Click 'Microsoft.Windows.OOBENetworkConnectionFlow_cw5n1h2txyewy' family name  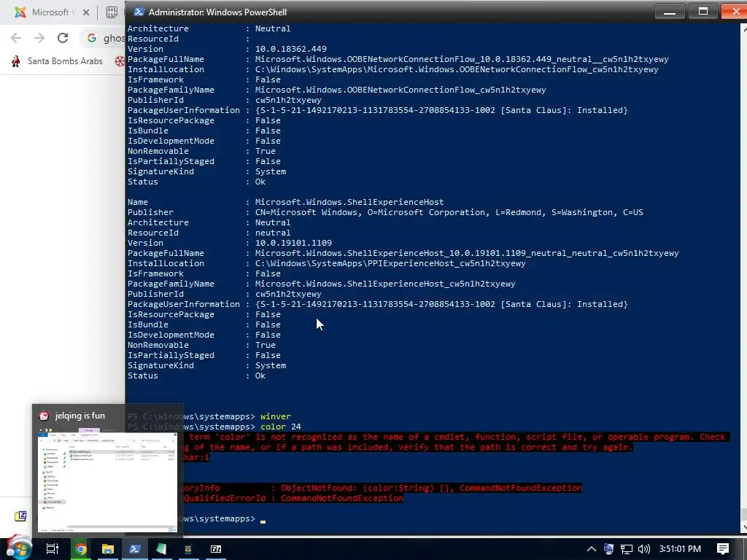click(x=400, y=90)
